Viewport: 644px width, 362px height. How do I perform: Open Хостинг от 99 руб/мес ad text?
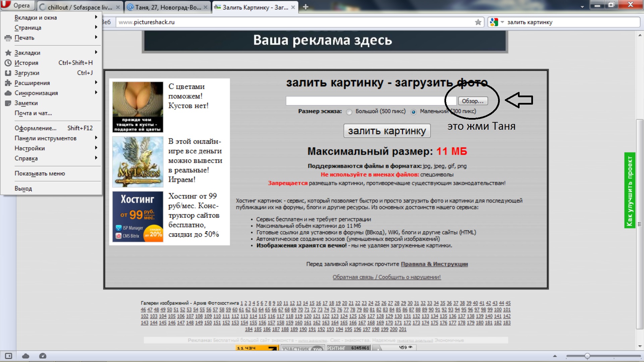pyautogui.click(x=194, y=215)
